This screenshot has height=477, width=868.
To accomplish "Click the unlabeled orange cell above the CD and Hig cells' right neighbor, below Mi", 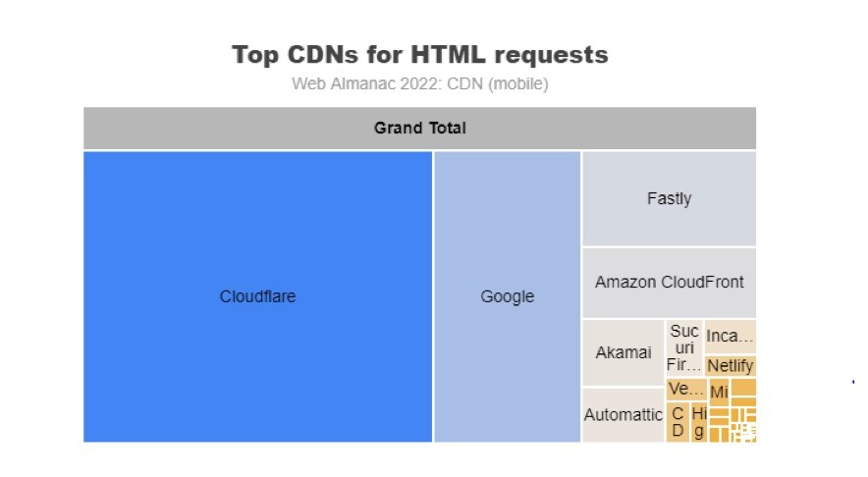I will pyautogui.click(x=720, y=410).
